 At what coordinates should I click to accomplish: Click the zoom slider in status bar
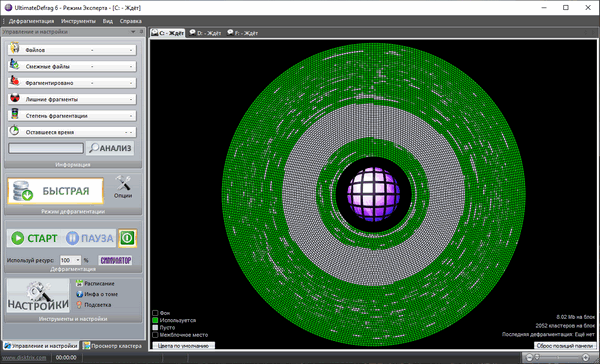(x=558, y=357)
